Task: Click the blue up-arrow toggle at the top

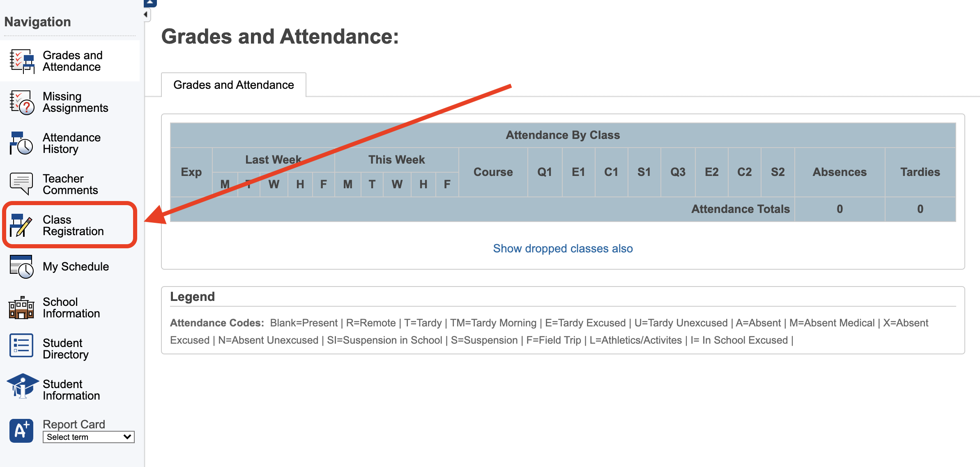Action: [x=150, y=2]
